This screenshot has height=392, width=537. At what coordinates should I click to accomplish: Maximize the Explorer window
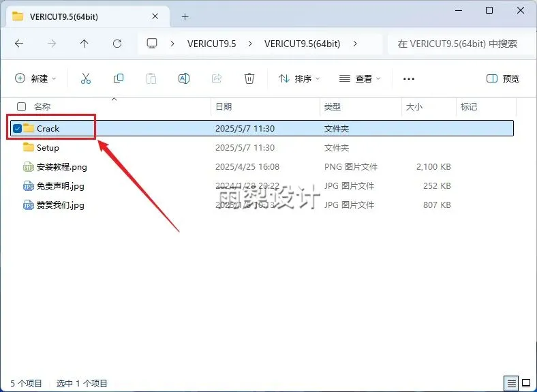click(x=489, y=10)
